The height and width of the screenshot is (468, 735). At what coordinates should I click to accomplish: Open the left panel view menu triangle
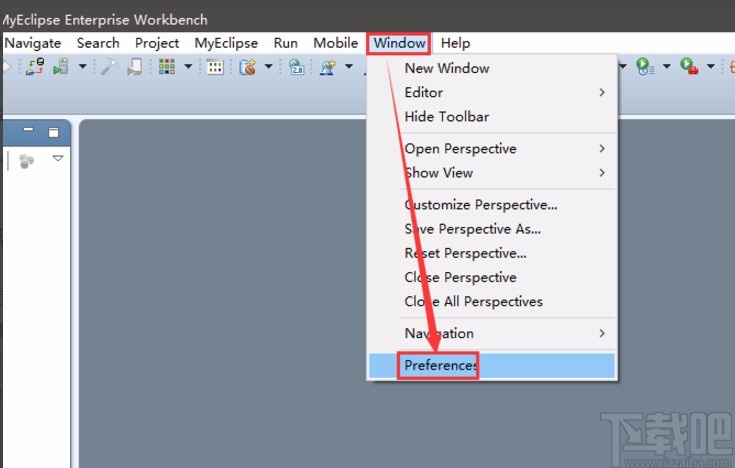[58, 159]
